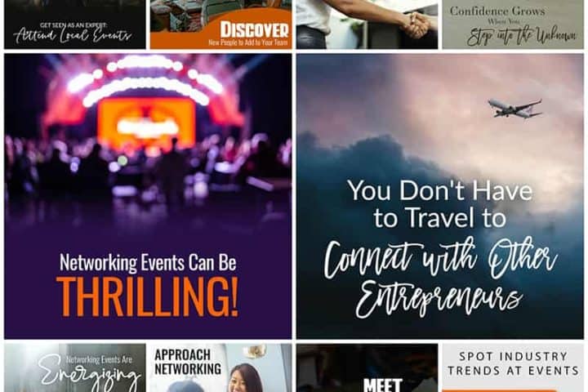Click orange bar below 'Trends at Events'
The width and height of the screenshot is (588, 392).
click(x=500, y=390)
